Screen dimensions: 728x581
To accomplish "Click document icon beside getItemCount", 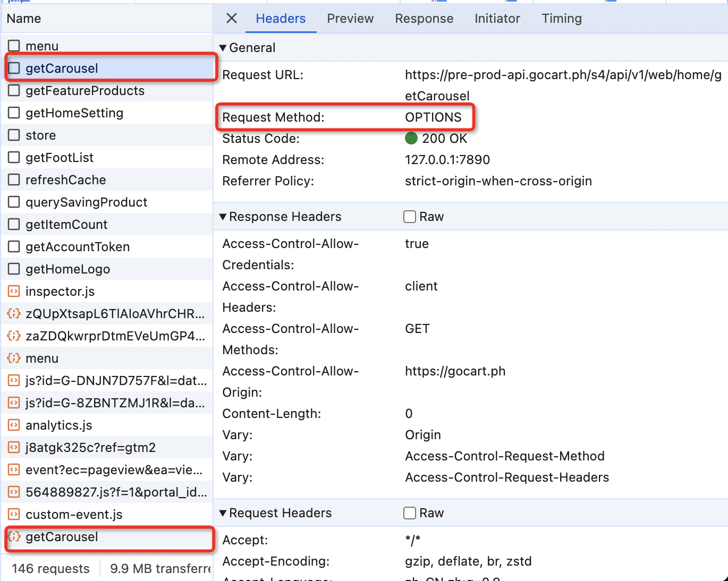I will tap(14, 225).
